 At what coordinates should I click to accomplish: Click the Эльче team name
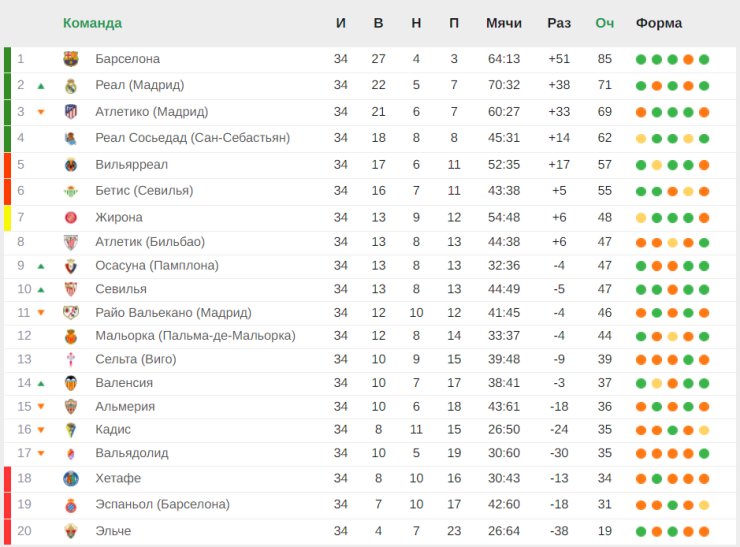point(113,531)
